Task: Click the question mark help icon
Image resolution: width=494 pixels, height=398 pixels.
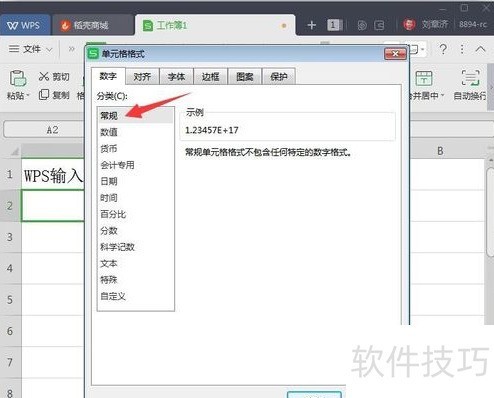Action: (443, 49)
